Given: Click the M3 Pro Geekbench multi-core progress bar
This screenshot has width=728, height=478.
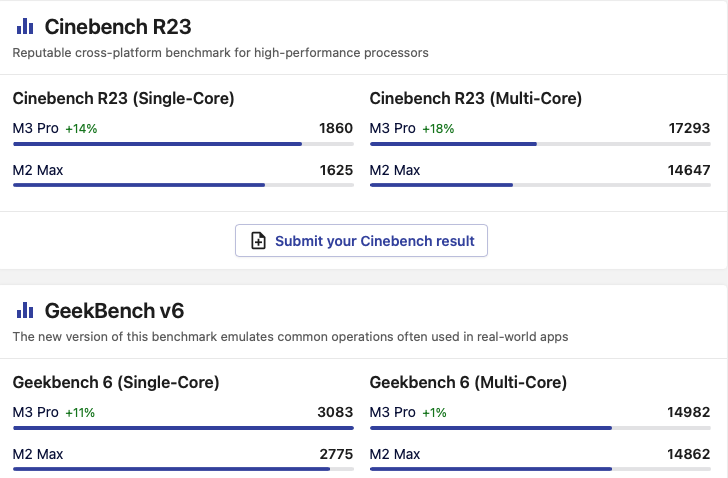Looking at the screenshot, I should (540, 427).
